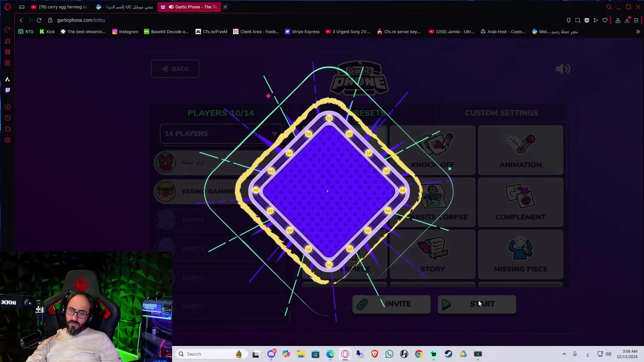Viewport: 644px width, 362px height.
Task: Click the INVITE button
Action: point(391,304)
